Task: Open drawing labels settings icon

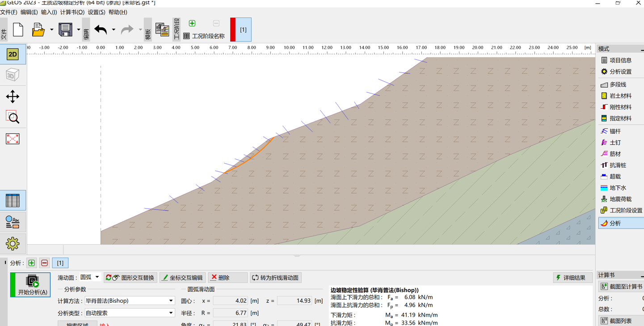Action: pos(13,222)
